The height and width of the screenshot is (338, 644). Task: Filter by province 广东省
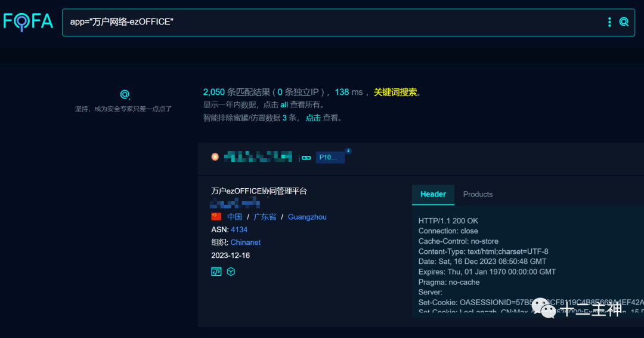[x=265, y=217]
